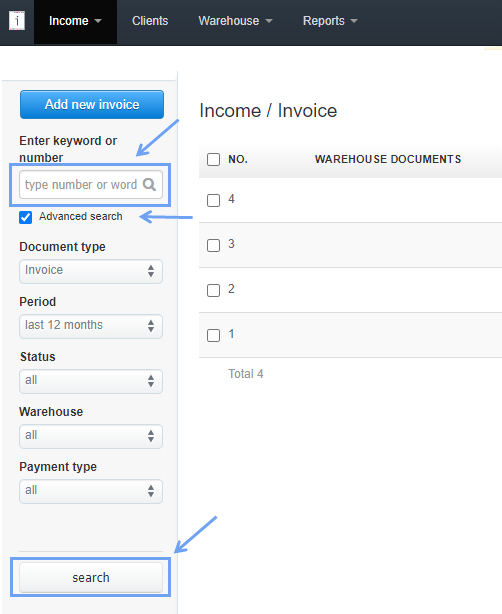Click the magnifier icon in keyword field
502x614 pixels.
[149, 184]
